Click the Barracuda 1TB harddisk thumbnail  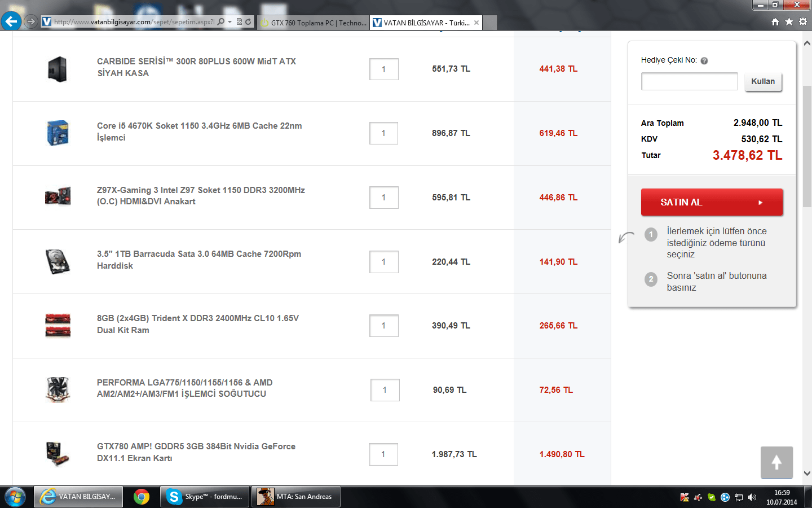(x=58, y=261)
